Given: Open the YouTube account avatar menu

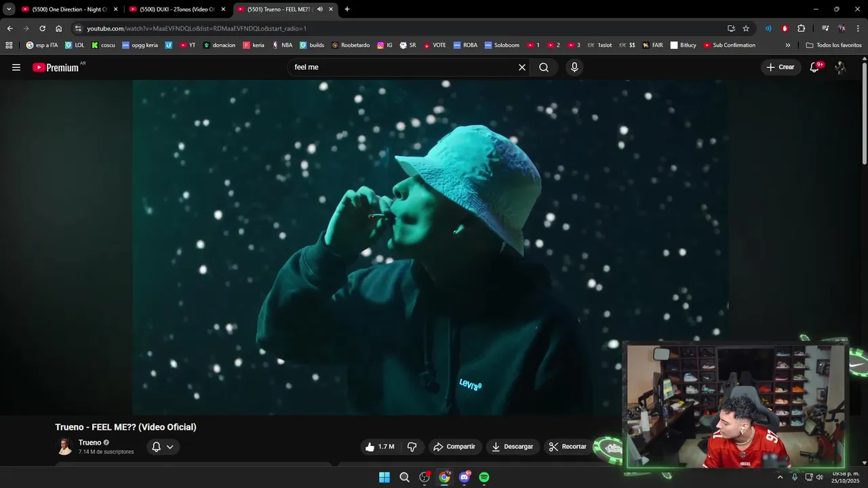Looking at the screenshot, I should 840,67.
